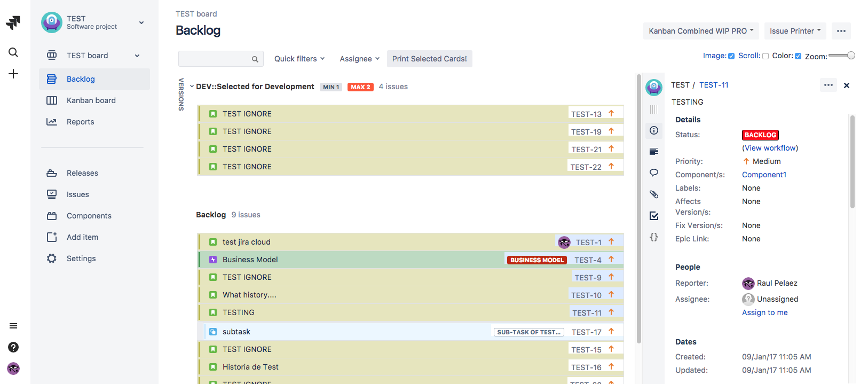Viewport: 868px width, 384px height.
Task: Open the help question mark icon
Action: tap(13, 347)
